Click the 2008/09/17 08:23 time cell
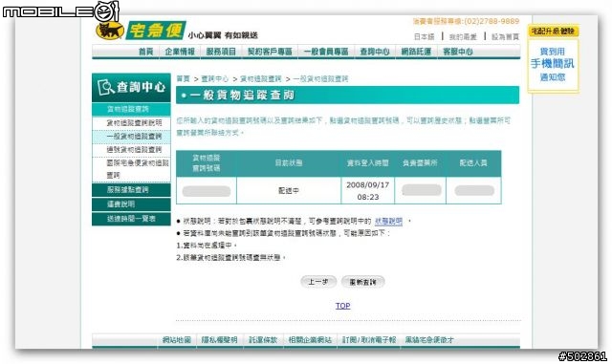The height and width of the screenshot is (364, 612). click(367, 190)
